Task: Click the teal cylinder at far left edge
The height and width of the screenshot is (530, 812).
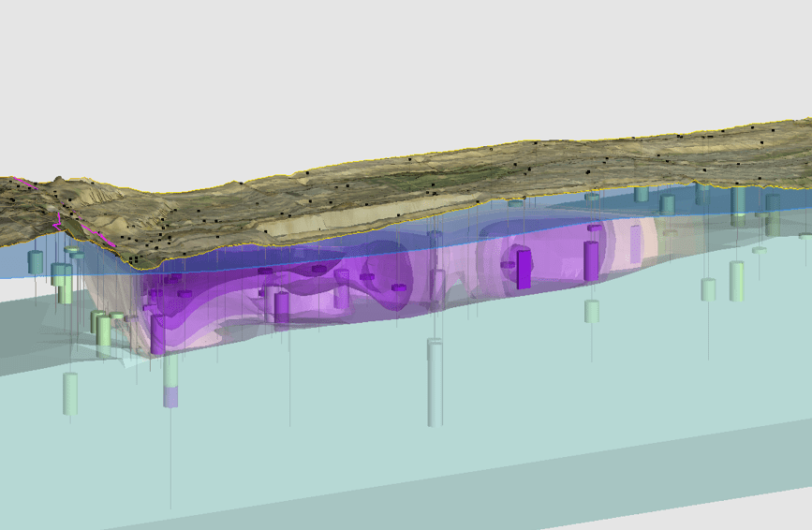Action: [x=37, y=261]
